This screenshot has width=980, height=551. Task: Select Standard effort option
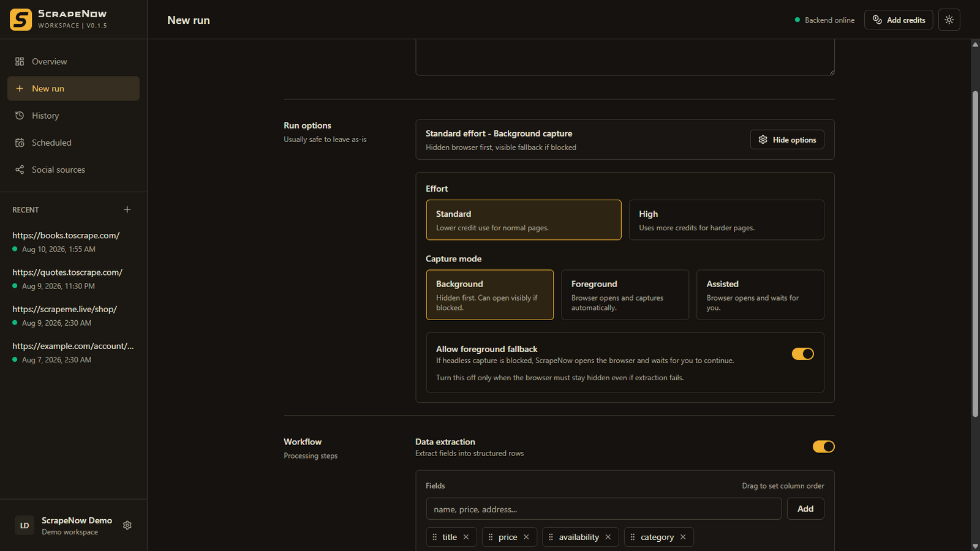click(524, 220)
